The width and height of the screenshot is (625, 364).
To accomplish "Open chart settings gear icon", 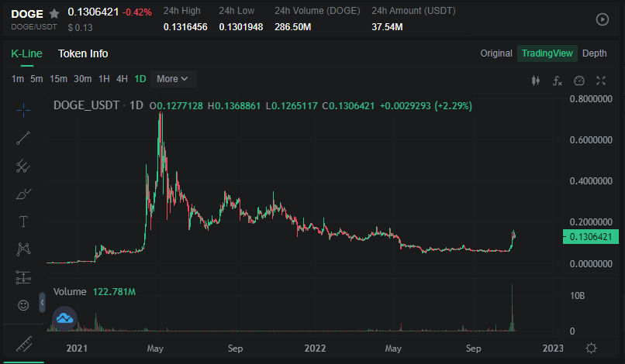I will 591,348.
